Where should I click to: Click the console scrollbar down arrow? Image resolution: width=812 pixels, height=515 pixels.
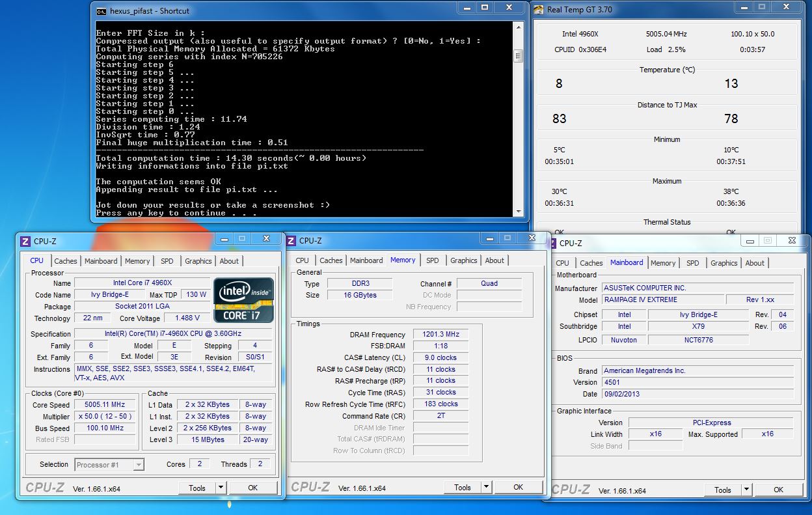(518, 212)
